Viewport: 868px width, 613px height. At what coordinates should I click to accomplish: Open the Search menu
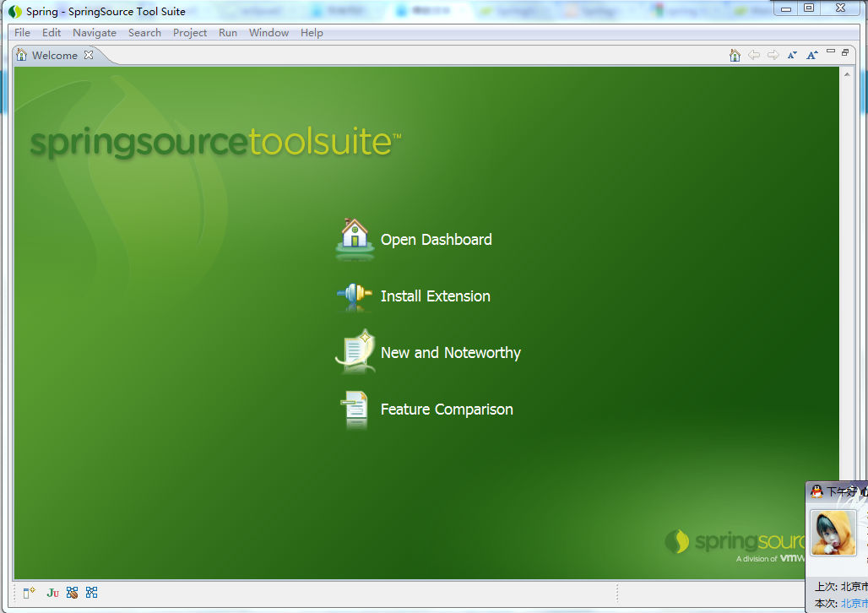point(144,33)
